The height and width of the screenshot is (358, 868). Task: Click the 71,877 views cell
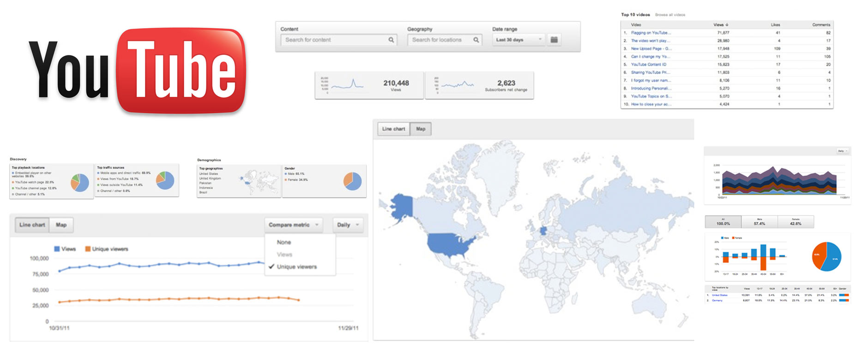coord(723,33)
